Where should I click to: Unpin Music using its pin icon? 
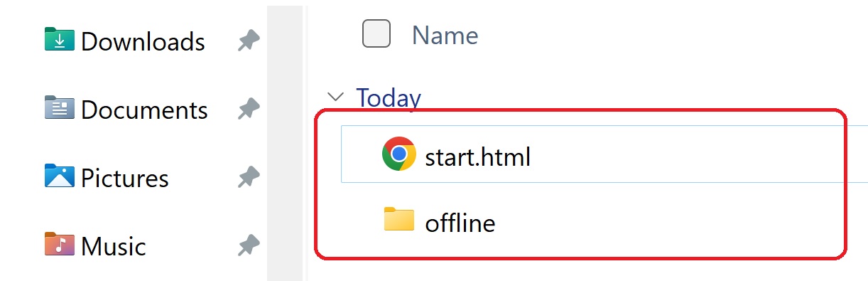(248, 245)
